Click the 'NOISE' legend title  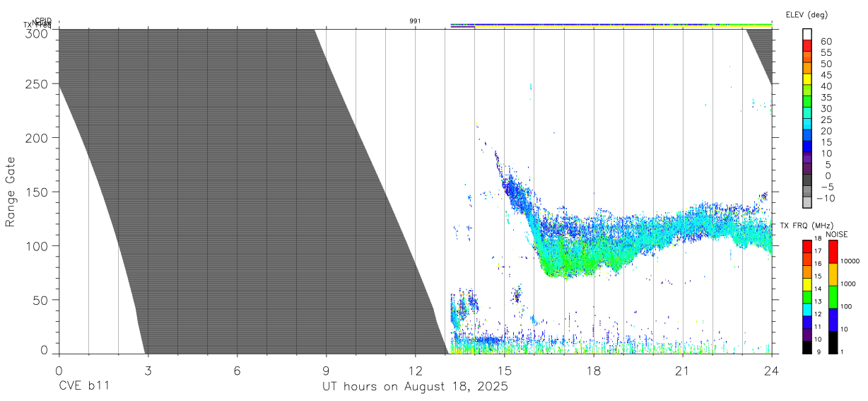(x=837, y=234)
